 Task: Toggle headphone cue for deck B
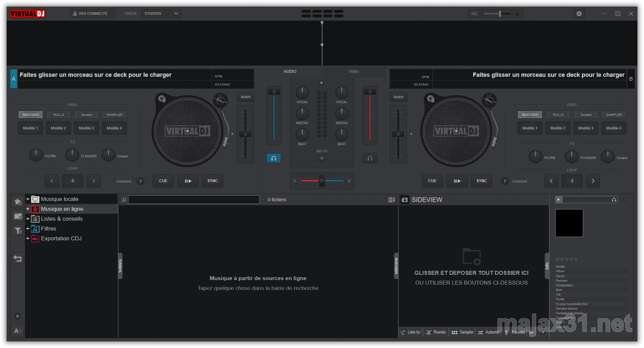(370, 158)
